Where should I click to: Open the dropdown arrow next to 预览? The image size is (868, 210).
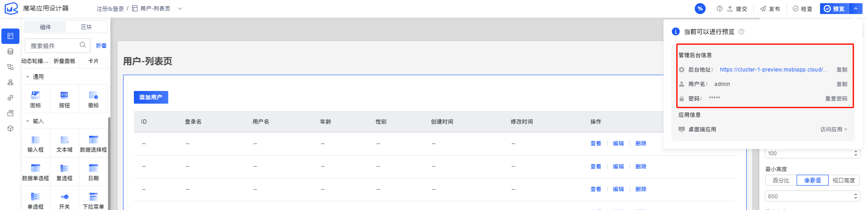(856, 9)
